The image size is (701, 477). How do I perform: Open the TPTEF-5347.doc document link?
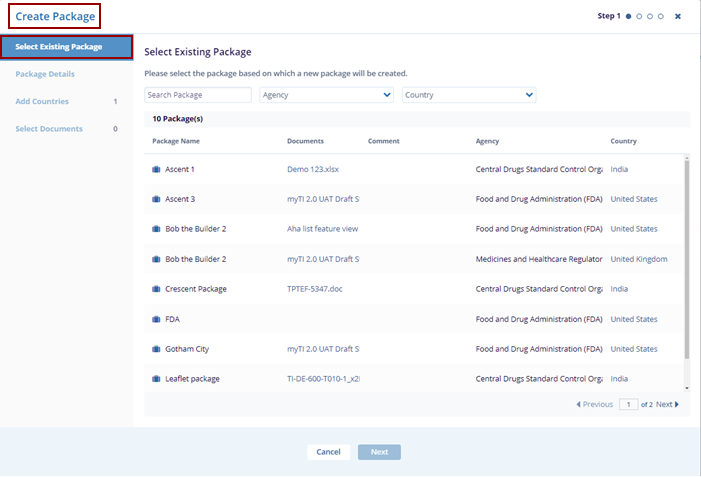pos(315,290)
